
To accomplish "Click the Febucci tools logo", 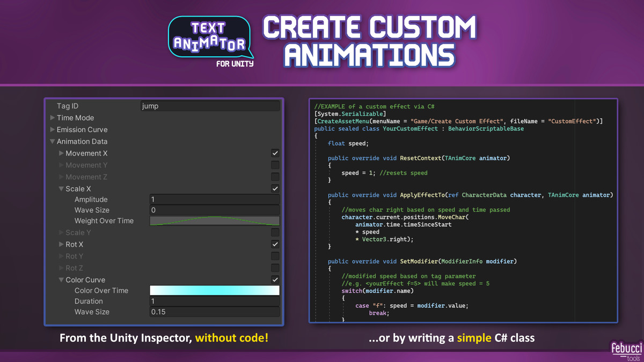I will (626, 351).
